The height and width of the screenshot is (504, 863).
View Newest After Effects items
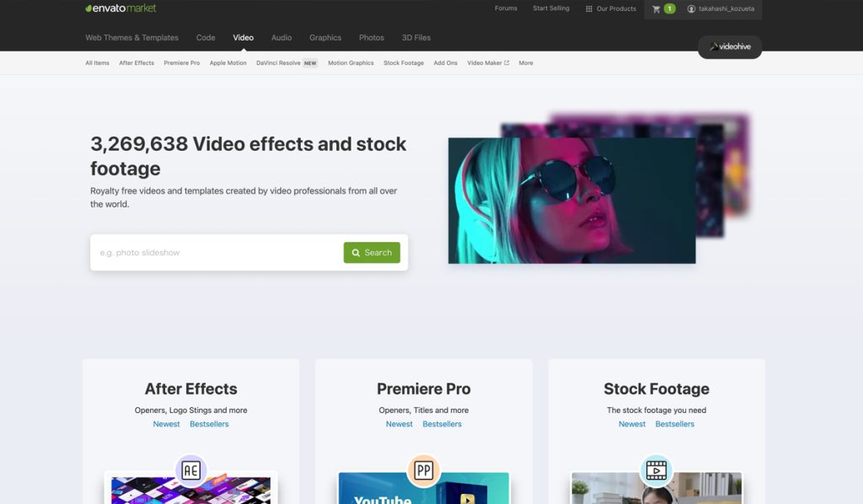coord(166,424)
